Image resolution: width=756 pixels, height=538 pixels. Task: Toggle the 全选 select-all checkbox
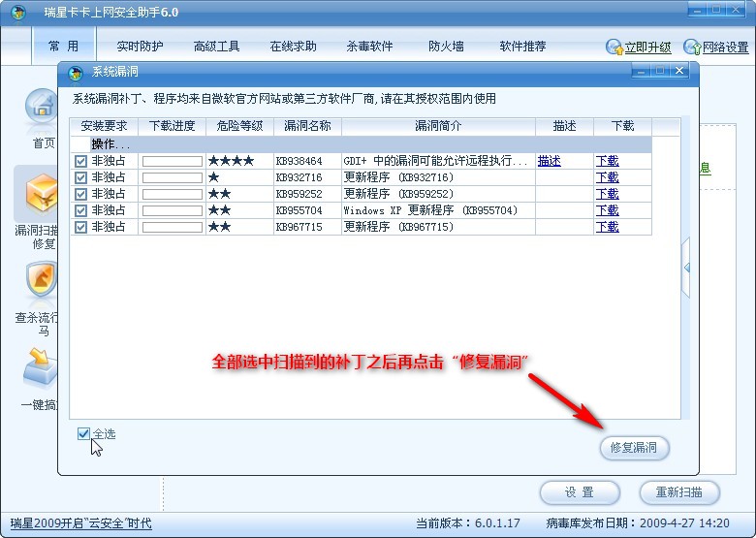pyautogui.click(x=83, y=434)
